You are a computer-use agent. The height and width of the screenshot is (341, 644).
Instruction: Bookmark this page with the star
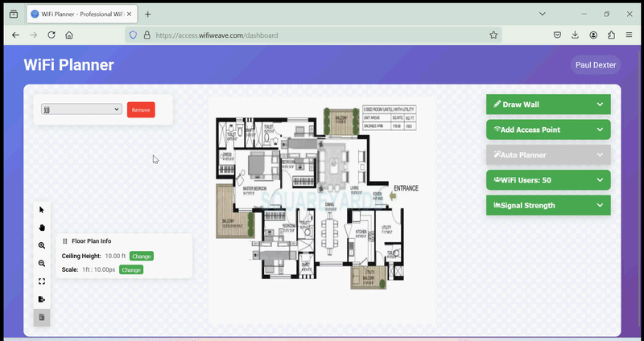[x=493, y=35]
